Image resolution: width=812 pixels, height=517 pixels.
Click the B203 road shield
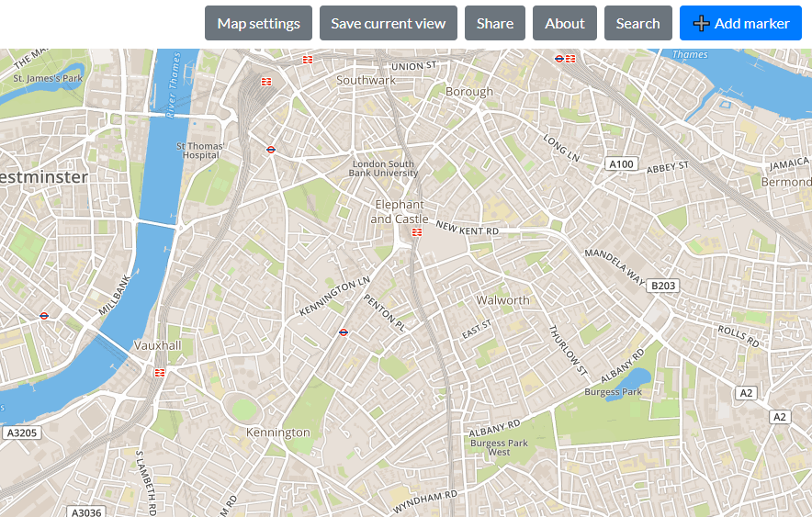[x=663, y=286]
